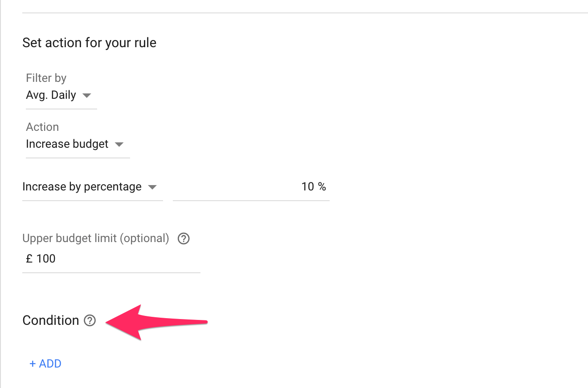
Task: Click the arrow beside Increase by percentage
Action: coord(152,187)
